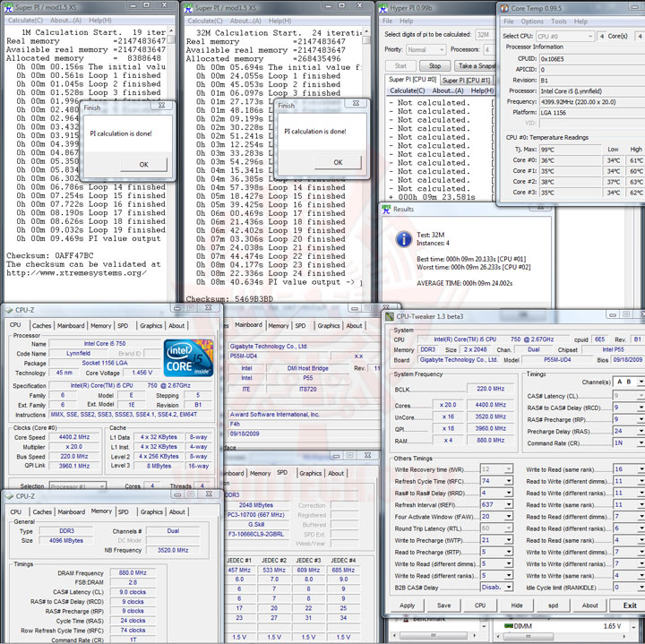Screen dimensions: 645x644
Task: Click the green DIMM module icon
Action: pos(508,626)
